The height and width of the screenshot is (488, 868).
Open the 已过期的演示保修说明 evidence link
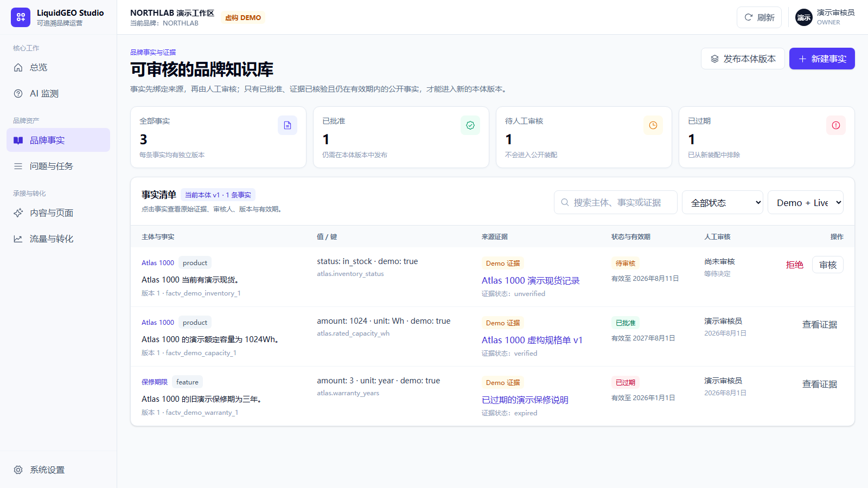click(525, 400)
